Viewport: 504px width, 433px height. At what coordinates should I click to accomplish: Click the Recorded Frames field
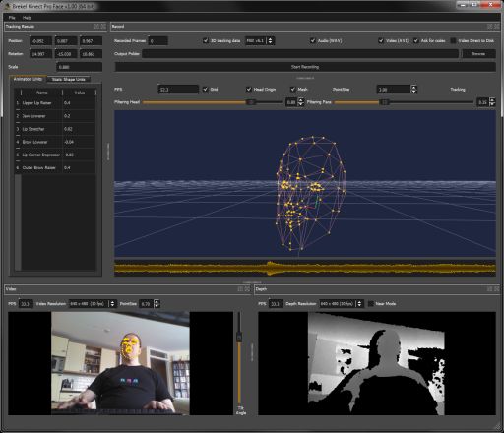(x=158, y=40)
